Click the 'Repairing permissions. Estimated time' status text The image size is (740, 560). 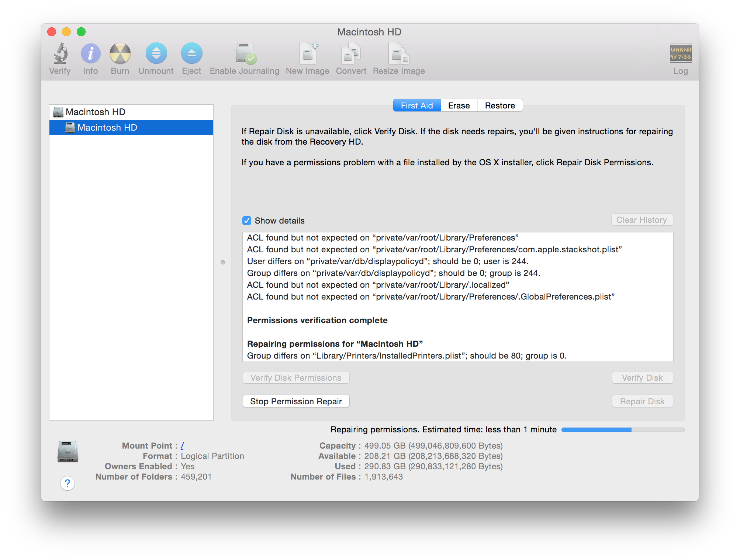pos(443,429)
